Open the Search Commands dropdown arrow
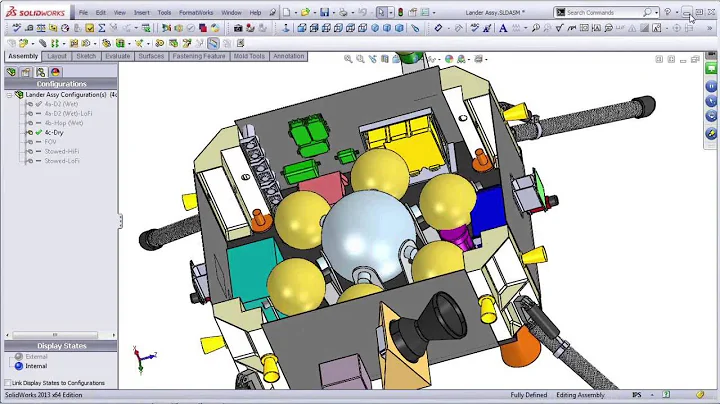Viewport: 720px width, 404px height. 657,13
